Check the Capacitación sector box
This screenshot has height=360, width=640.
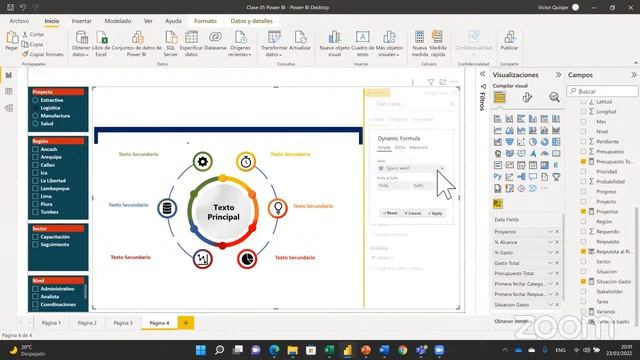pos(36,237)
